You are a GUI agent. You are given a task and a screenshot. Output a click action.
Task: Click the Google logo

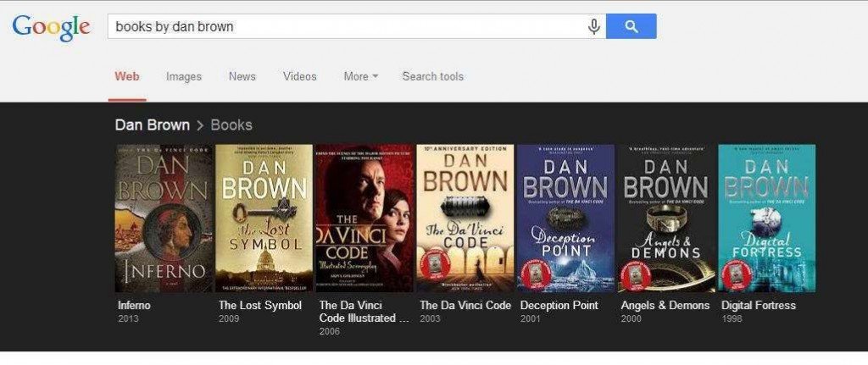[51, 27]
